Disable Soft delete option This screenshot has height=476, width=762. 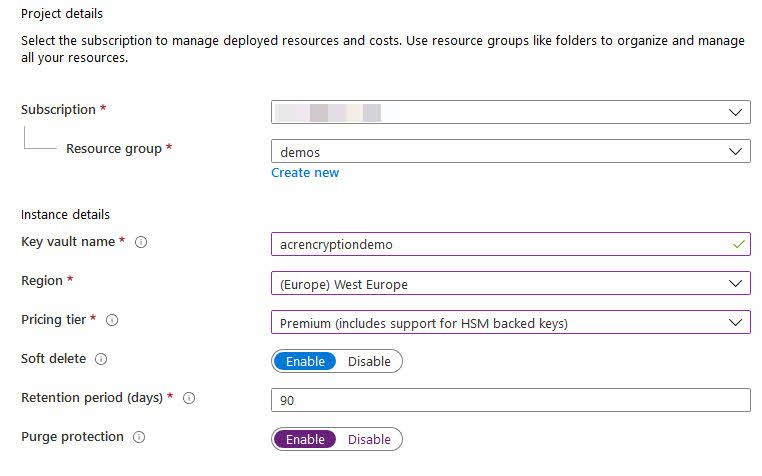pyautogui.click(x=369, y=361)
